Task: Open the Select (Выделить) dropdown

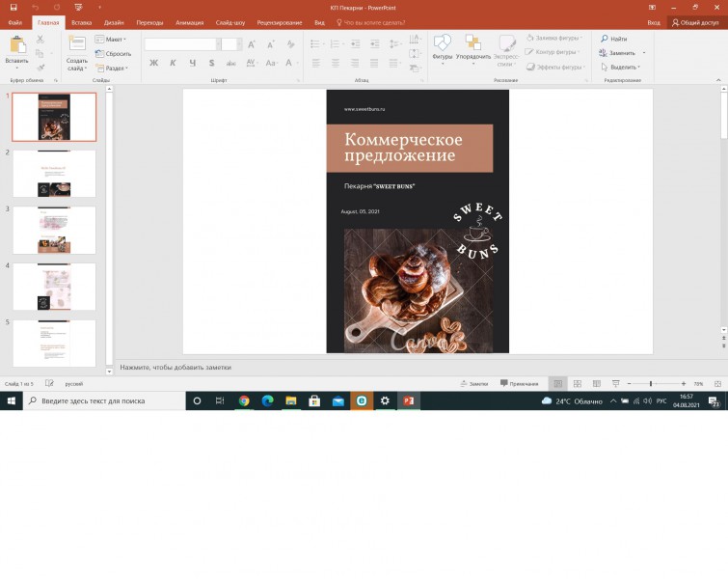Action: (x=621, y=67)
